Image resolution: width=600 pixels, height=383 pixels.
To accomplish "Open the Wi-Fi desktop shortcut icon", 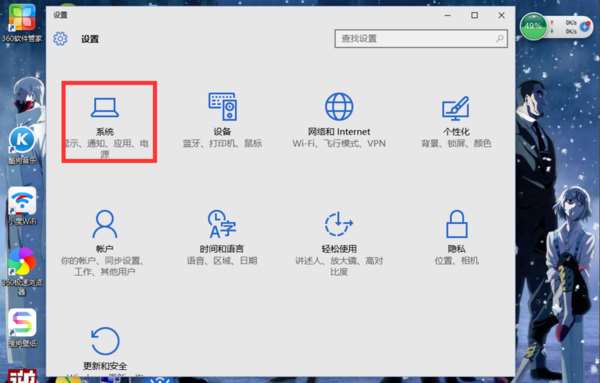I will [x=22, y=202].
